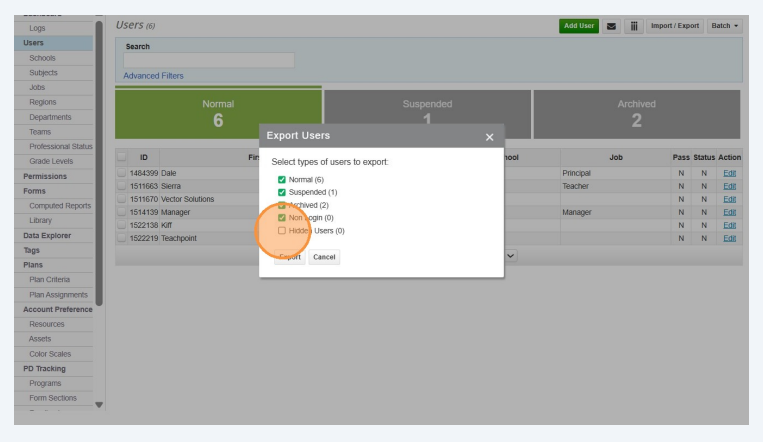The image size is (763, 442).
Task: Sort by the ID column header
Action: pos(144,157)
